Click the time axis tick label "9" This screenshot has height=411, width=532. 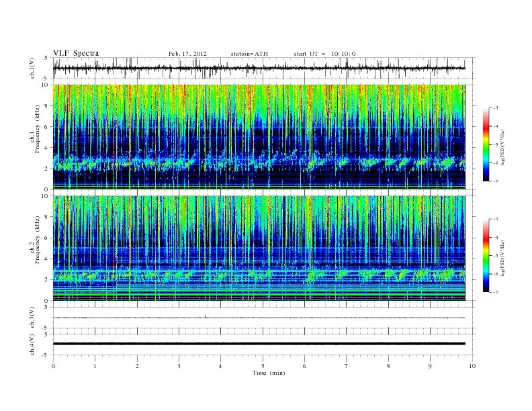coord(430,366)
